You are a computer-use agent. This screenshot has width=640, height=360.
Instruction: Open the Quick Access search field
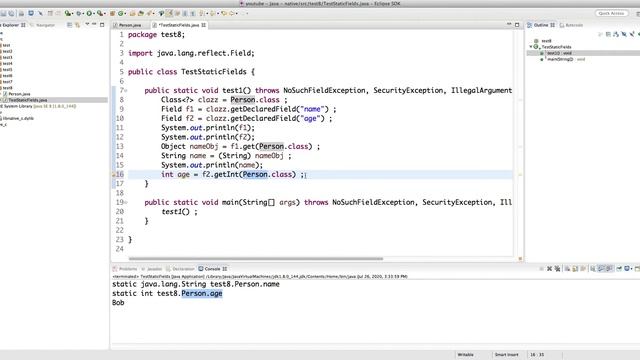pyautogui.click(x=611, y=13)
